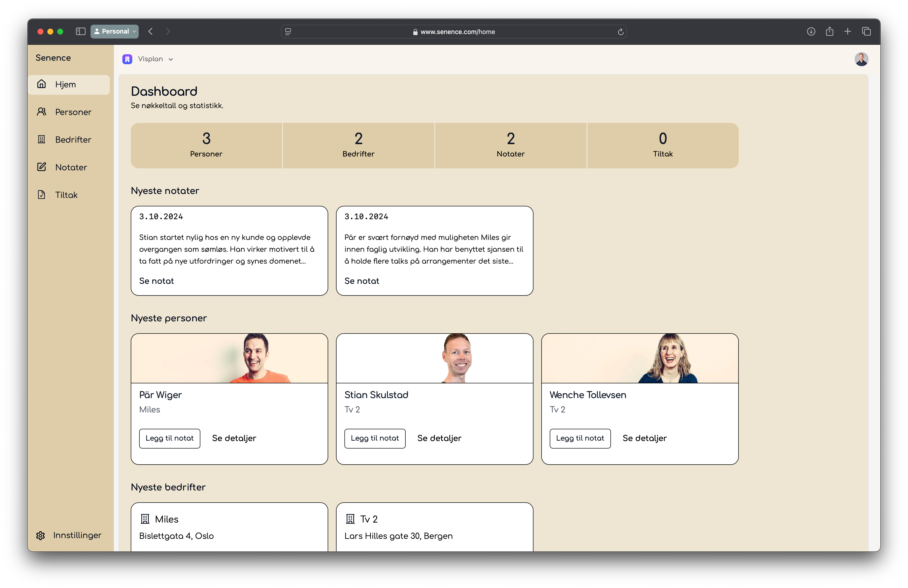Click the Personer people icon
The width and height of the screenshot is (908, 588).
click(x=42, y=112)
